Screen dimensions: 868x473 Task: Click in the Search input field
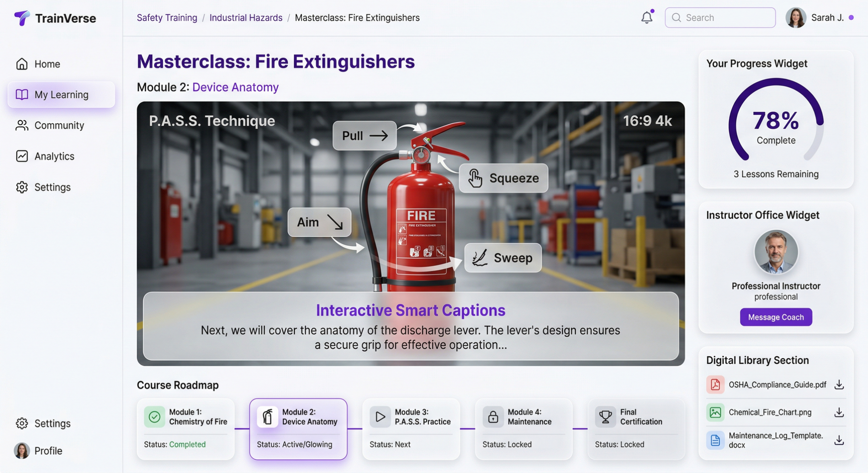pos(724,18)
